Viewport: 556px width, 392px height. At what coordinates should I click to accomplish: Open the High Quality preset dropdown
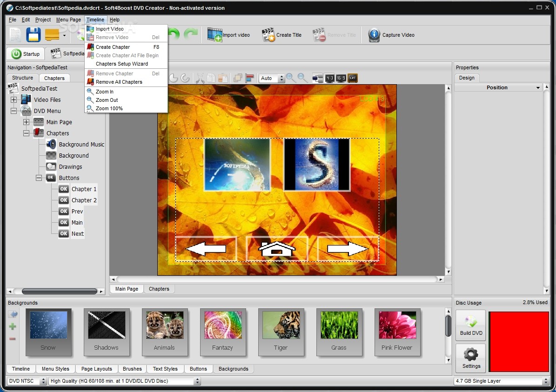125,381
